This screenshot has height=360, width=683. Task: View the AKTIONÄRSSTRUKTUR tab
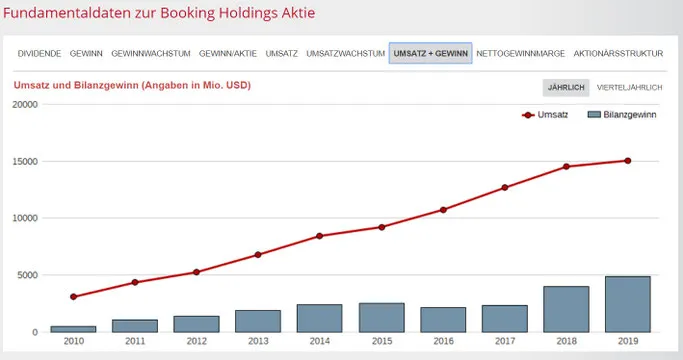pyautogui.click(x=618, y=54)
